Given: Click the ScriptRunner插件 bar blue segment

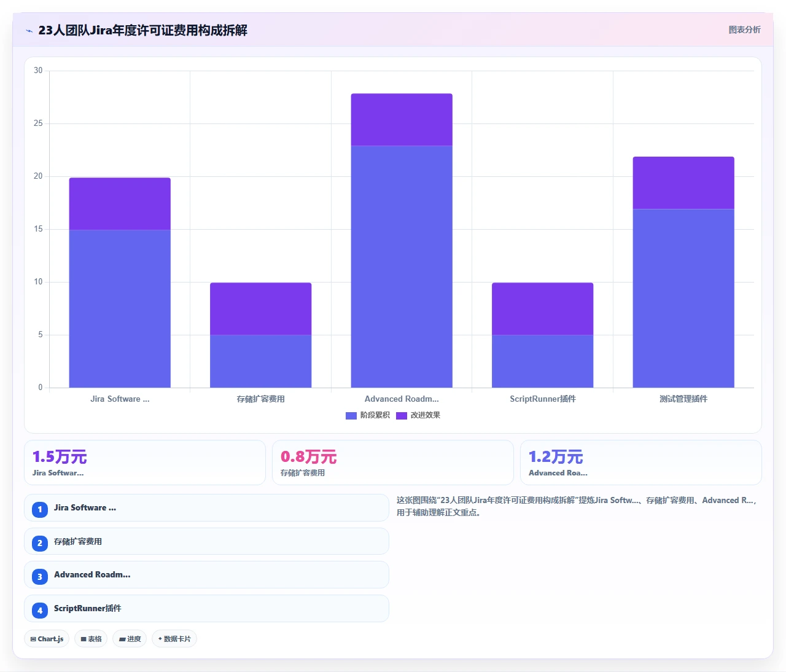Looking at the screenshot, I should point(543,361).
